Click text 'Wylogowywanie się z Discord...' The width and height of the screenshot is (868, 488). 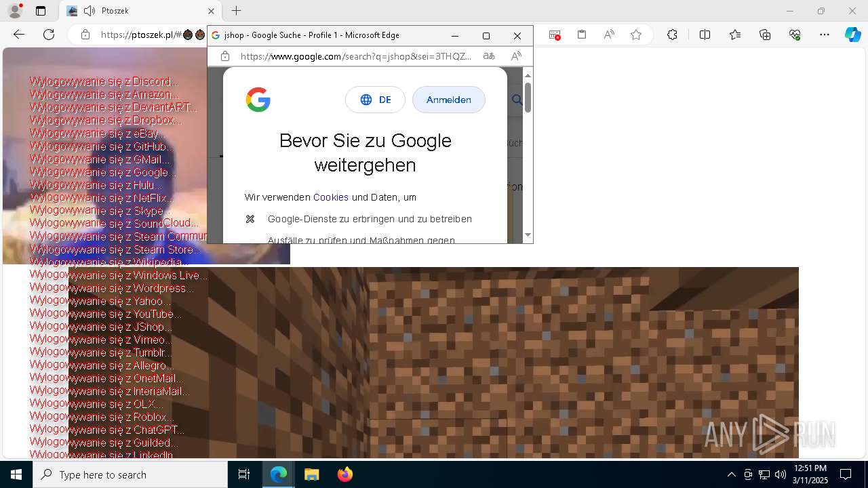click(104, 81)
